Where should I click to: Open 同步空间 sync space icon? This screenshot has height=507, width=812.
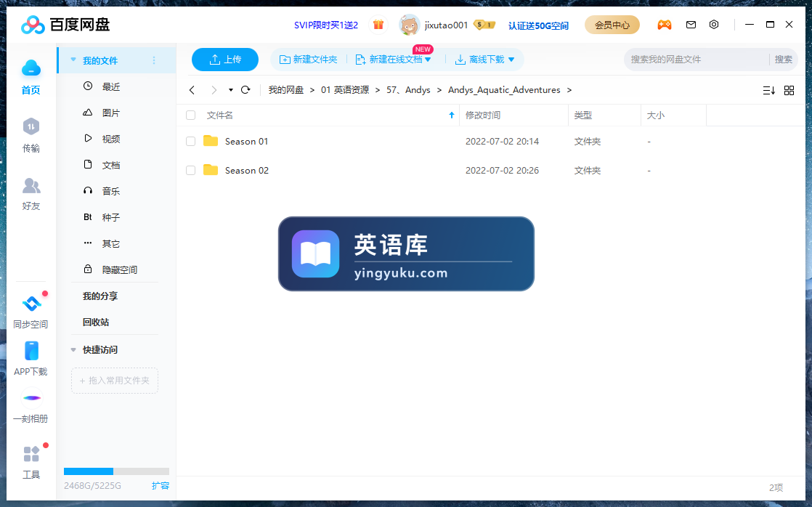(x=31, y=304)
